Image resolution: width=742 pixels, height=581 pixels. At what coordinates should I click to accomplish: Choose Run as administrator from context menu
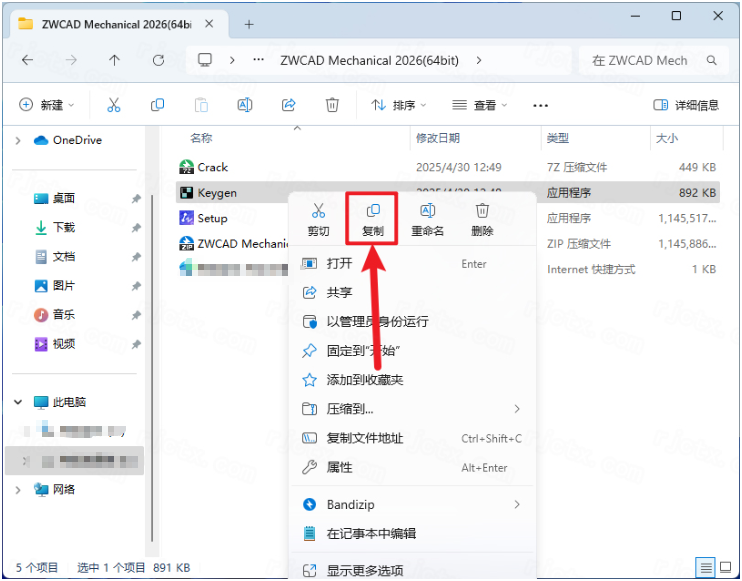coord(377,322)
